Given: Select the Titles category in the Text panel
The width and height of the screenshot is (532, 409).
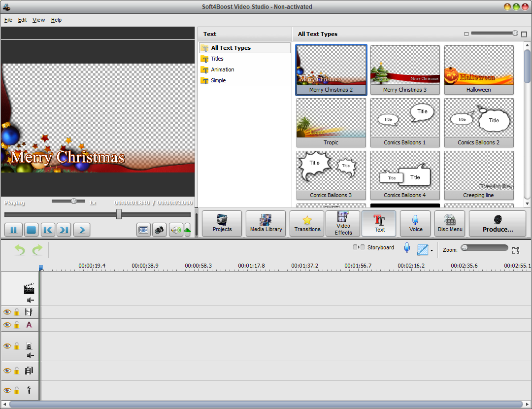Looking at the screenshot, I should 217,59.
